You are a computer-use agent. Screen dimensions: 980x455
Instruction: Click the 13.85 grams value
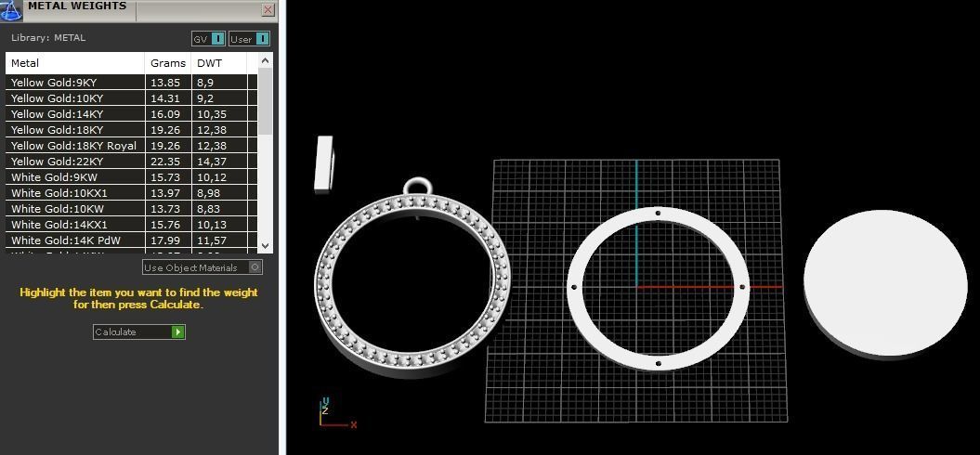pos(165,83)
